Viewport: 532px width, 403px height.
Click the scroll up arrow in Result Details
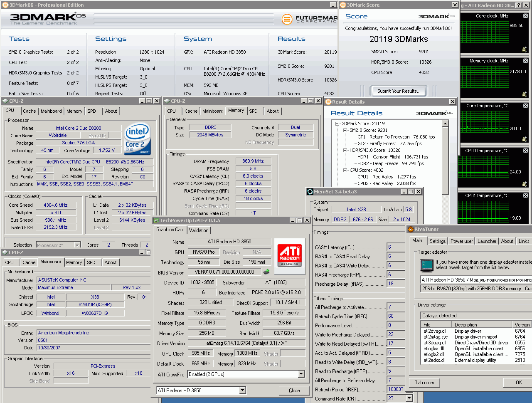tap(446, 124)
